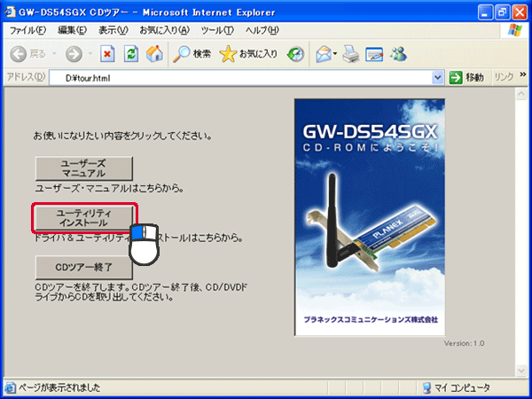The width and height of the screenshot is (532, 399).
Task: Click the Version: 1.0 text
Action: (464, 343)
